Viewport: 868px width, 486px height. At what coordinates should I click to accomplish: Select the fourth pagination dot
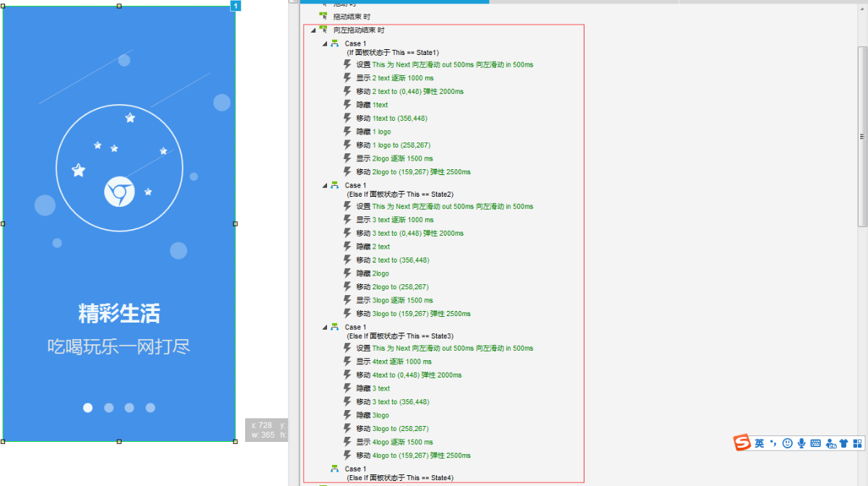tap(150, 408)
